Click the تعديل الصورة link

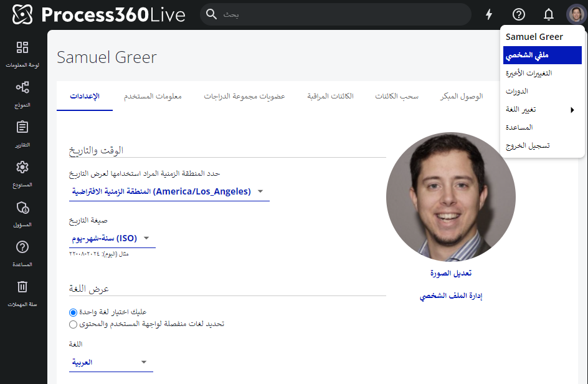[451, 274]
